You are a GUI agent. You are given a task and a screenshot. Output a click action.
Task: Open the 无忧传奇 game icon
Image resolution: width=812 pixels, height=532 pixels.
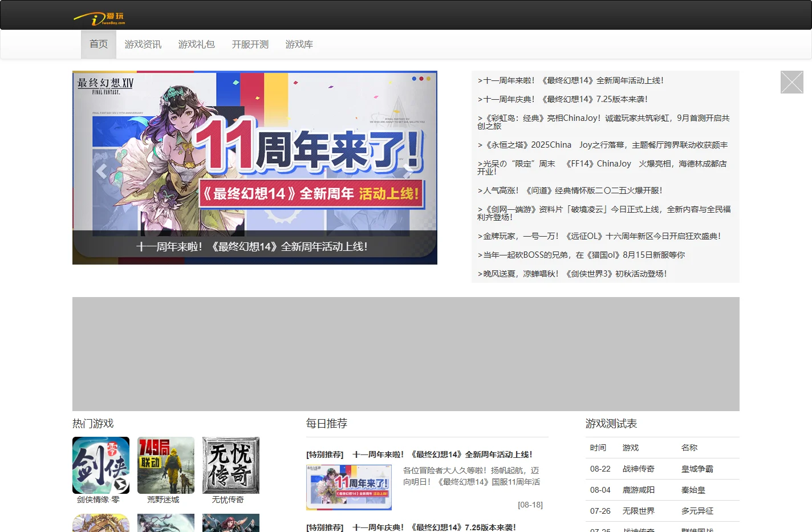click(x=231, y=465)
